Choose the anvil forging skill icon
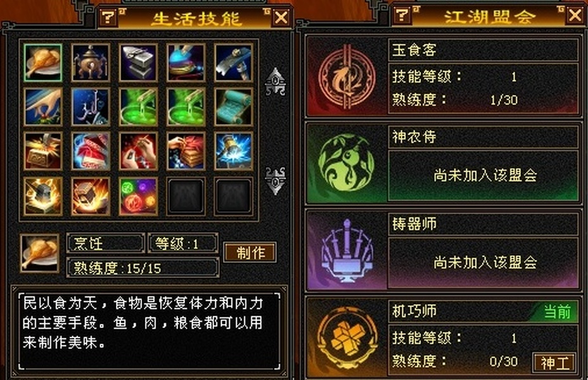 coord(138,63)
